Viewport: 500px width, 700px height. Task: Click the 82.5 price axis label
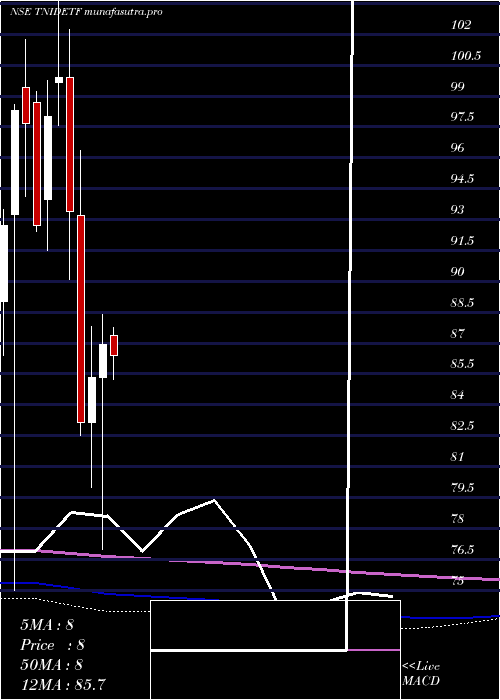tap(462, 426)
